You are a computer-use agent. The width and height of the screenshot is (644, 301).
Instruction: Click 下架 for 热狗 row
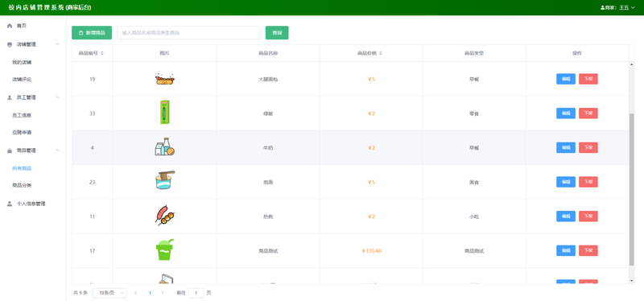point(588,216)
